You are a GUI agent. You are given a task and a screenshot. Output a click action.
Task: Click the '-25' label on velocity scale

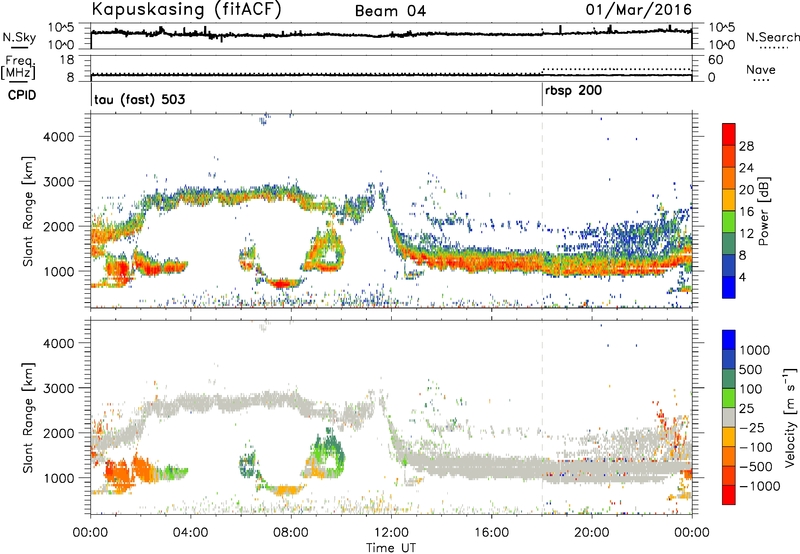pyautogui.click(x=753, y=427)
